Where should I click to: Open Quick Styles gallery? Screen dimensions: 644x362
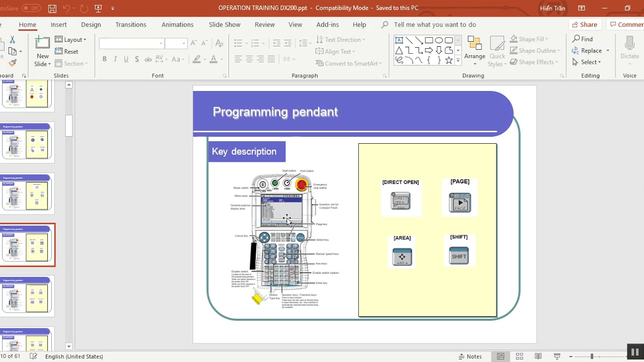point(497,51)
